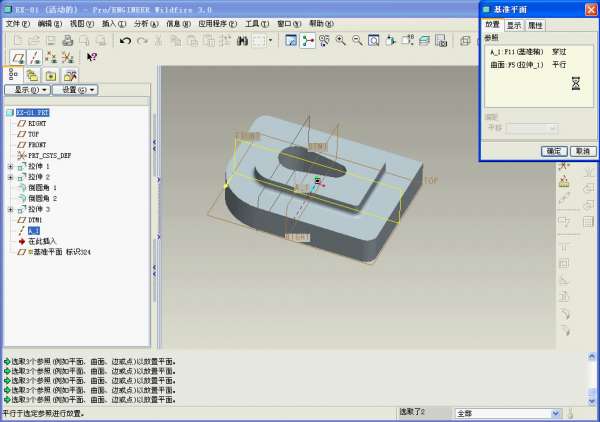Open the 全部 selection filter dropdown

tap(556, 413)
